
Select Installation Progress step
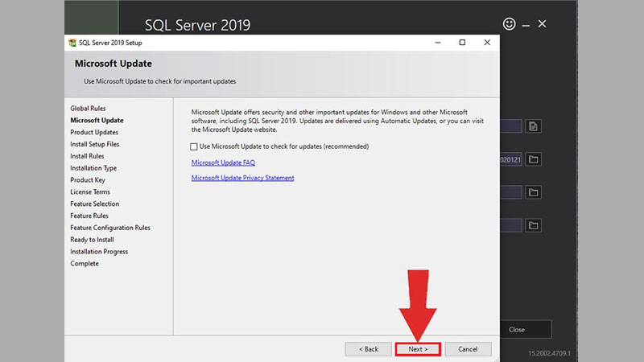tap(99, 251)
